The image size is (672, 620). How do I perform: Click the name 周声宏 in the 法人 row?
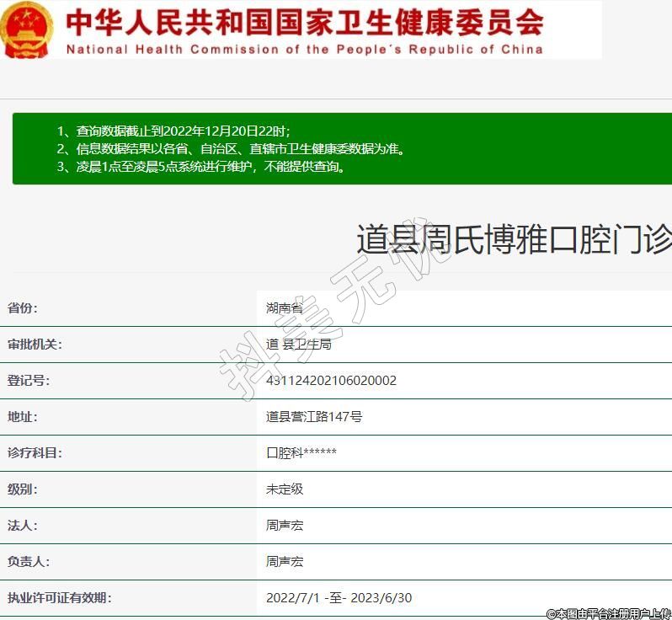[x=285, y=526]
